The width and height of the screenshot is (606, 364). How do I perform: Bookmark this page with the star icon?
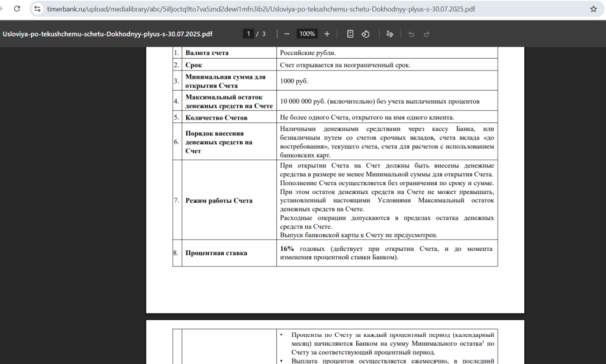[x=593, y=9]
